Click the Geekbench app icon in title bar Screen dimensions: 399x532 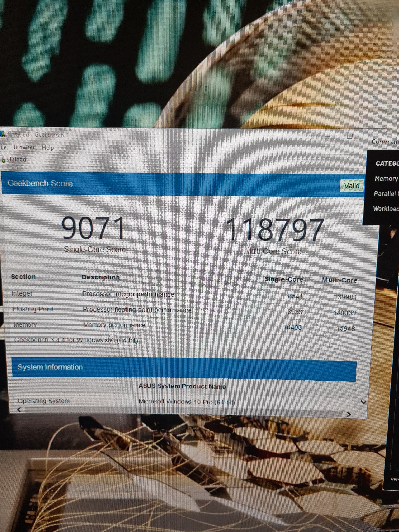2,134
